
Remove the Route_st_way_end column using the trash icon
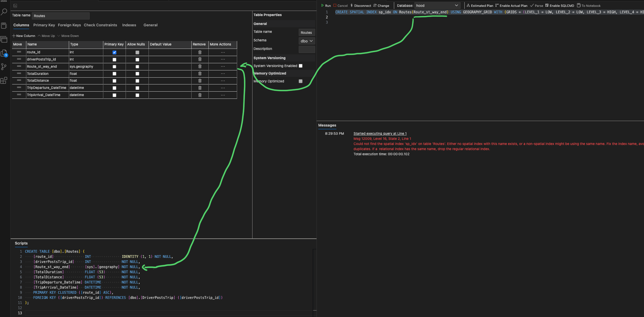pos(200,67)
